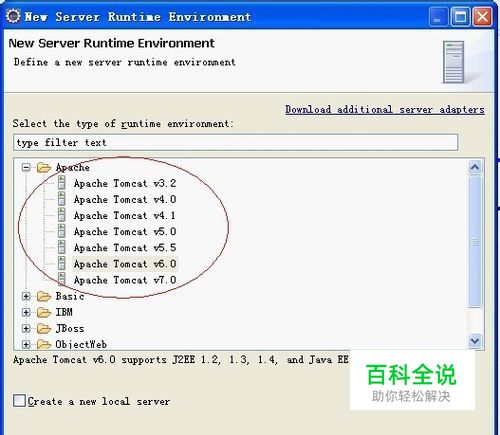This screenshot has height=435, width=500.
Task: Click the runtime list scrollbar thumb
Action: pyautogui.click(x=475, y=241)
